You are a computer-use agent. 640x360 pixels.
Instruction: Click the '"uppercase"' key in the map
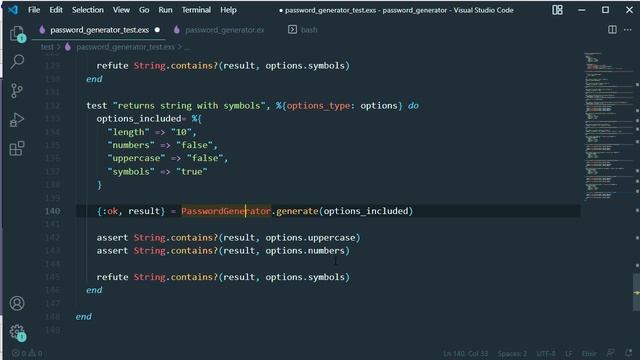pyautogui.click(x=136, y=158)
